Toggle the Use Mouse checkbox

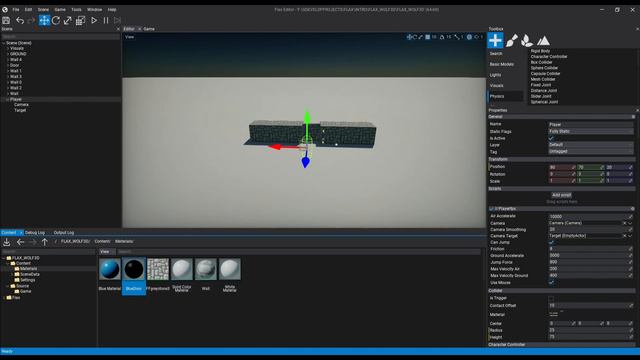551,282
